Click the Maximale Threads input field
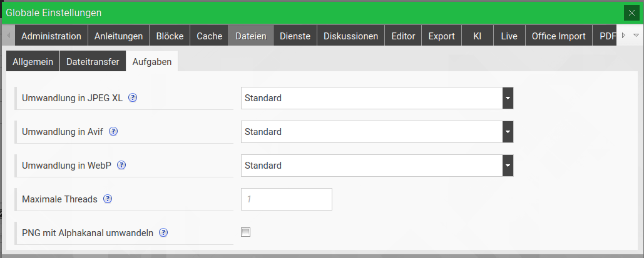 [286, 199]
